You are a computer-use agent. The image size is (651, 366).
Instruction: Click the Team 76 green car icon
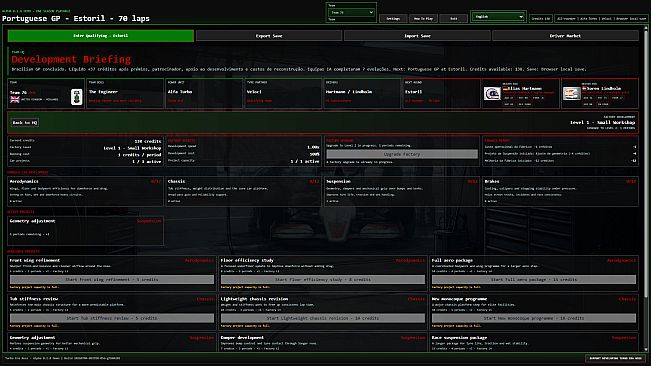point(77,97)
